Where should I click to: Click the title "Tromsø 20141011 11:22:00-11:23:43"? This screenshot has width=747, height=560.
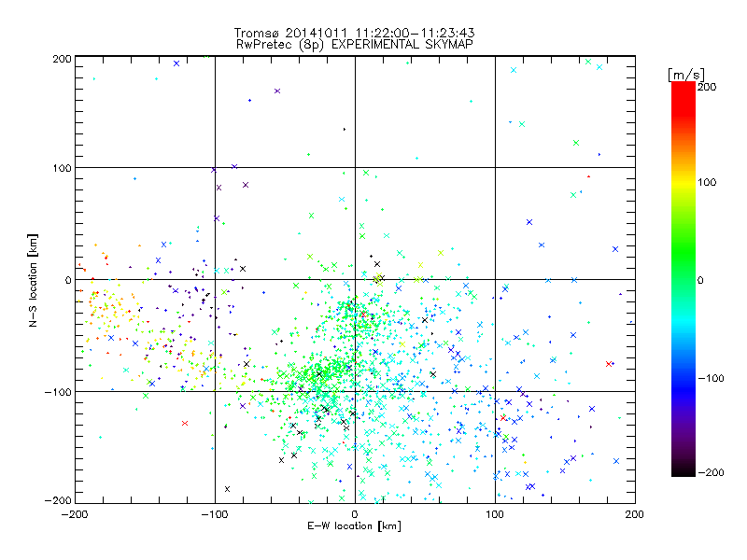click(x=354, y=33)
